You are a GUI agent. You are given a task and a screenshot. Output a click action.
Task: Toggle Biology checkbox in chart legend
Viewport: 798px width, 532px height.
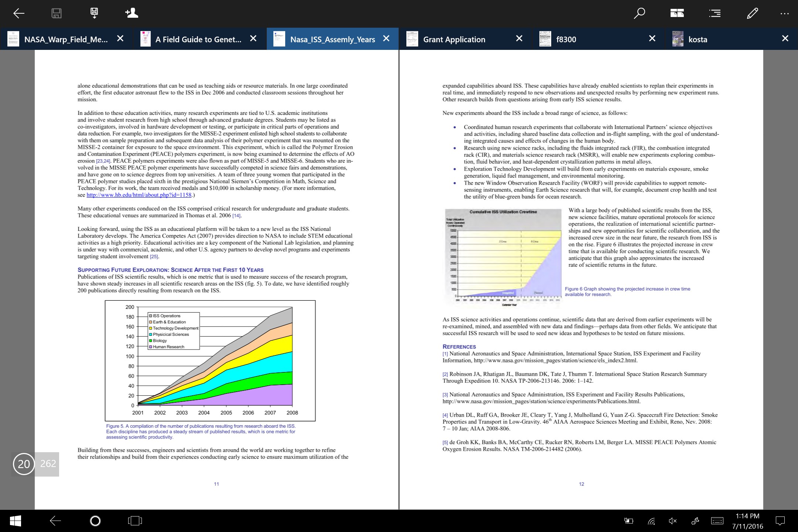click(x=151, y=341)
